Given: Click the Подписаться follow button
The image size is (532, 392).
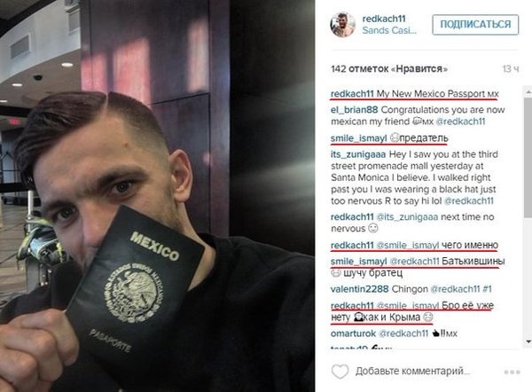Looking at the screenshot, I should (475, 25).
